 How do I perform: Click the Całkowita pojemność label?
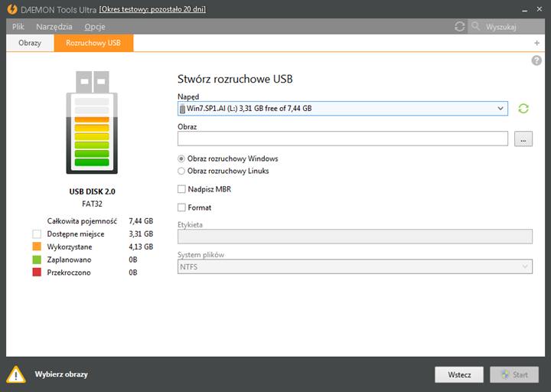coord(82,221)
